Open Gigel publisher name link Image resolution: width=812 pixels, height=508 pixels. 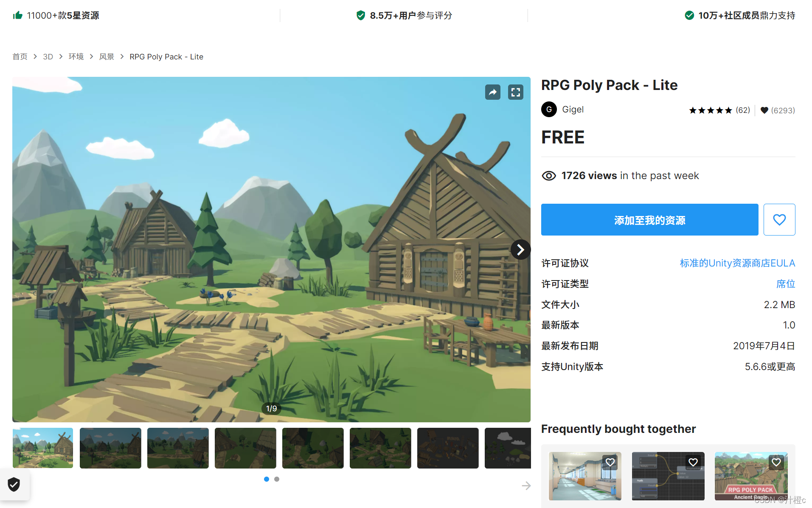pyautogui.click(x=573, y=109)
